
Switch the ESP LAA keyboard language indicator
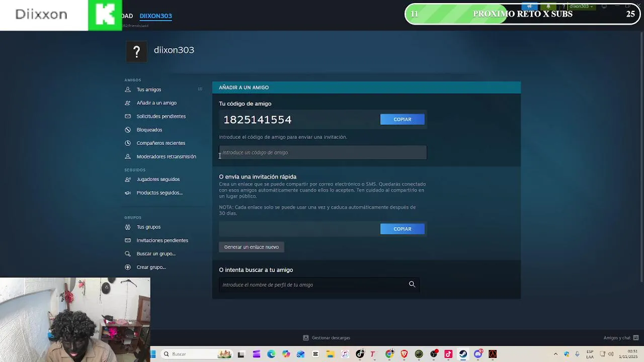pyautogui.click(x=590, y=354)
